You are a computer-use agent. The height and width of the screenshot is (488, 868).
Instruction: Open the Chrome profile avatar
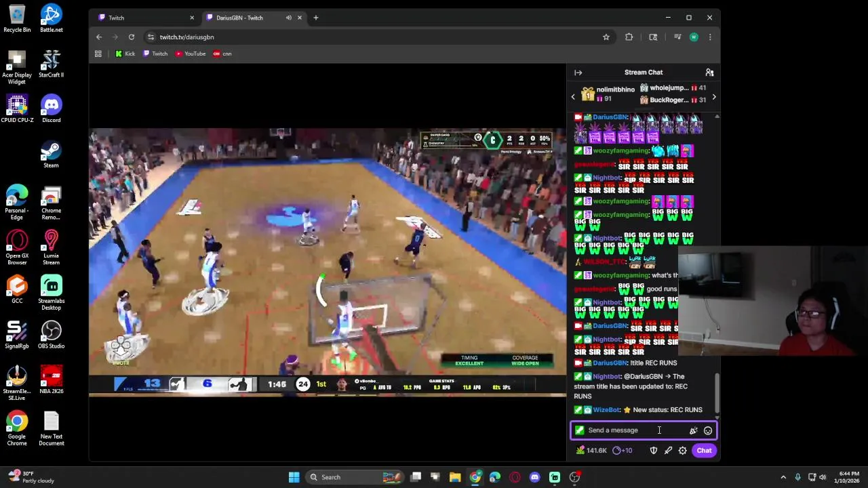(694, 37)
